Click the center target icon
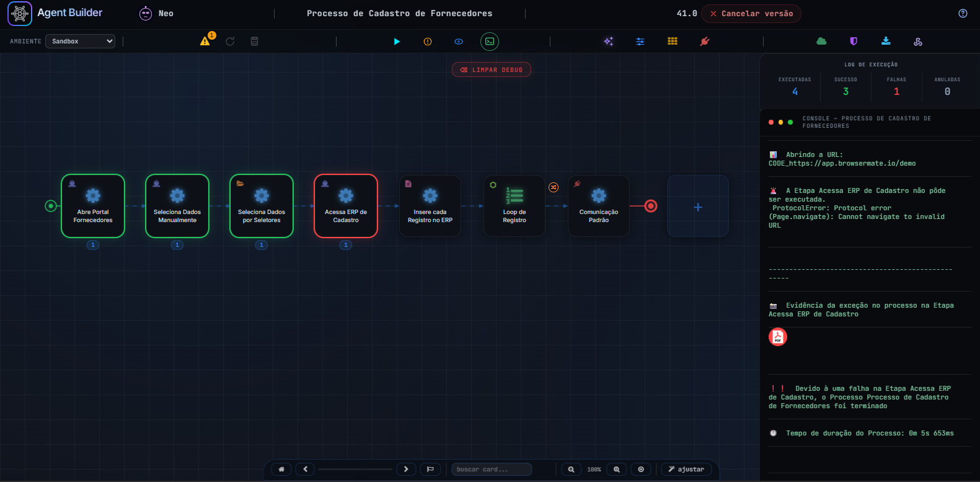Viewport: 980px width, 482px height. pos(641,469)
